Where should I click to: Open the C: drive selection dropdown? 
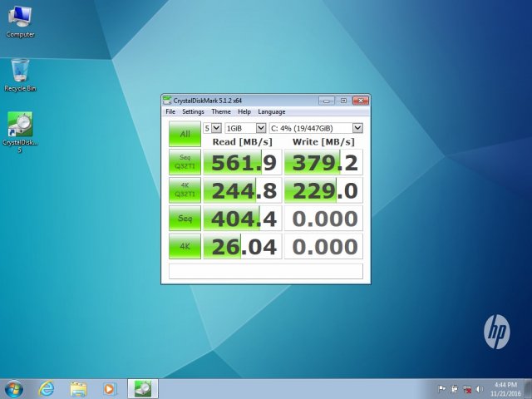click(316, 128)
